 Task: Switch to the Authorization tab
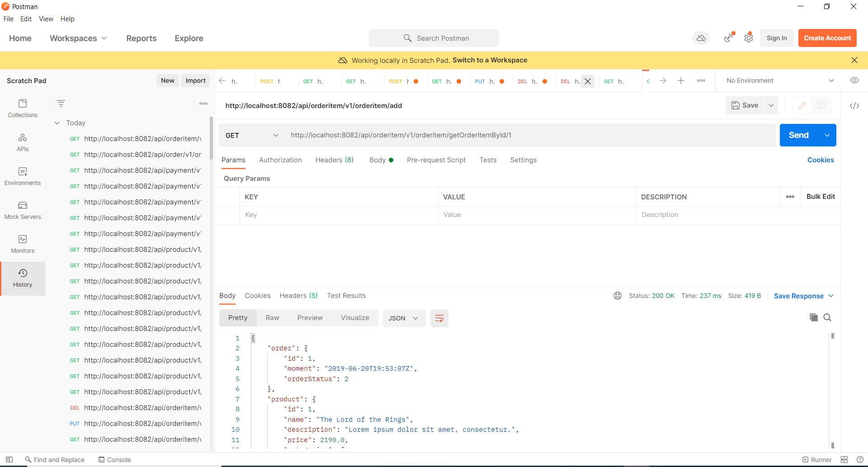coord(280,160)
